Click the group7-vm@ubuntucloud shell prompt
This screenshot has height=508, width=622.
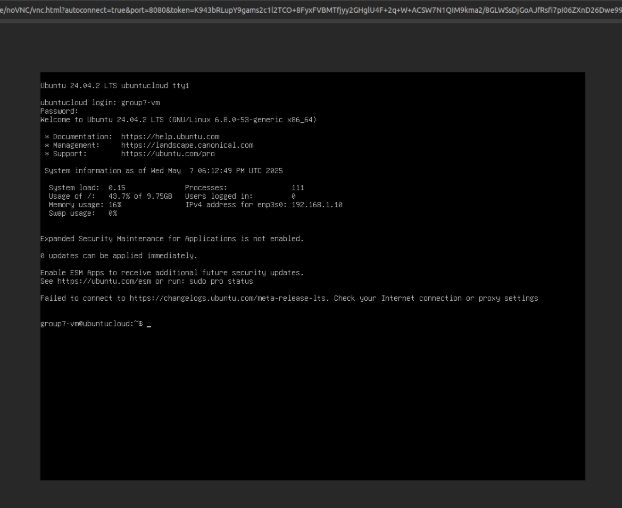92,324
